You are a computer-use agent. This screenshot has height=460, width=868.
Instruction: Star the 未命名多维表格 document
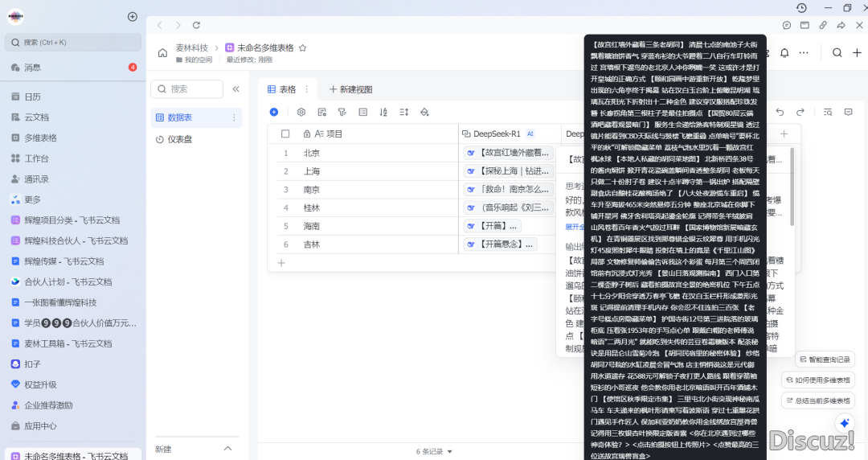point(303,48)
